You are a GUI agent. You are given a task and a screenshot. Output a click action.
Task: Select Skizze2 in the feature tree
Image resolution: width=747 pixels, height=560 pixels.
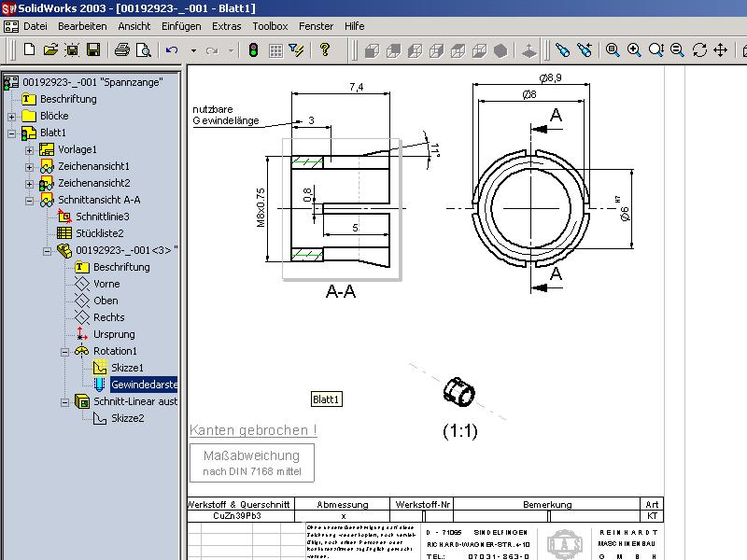tap(127, 418)
